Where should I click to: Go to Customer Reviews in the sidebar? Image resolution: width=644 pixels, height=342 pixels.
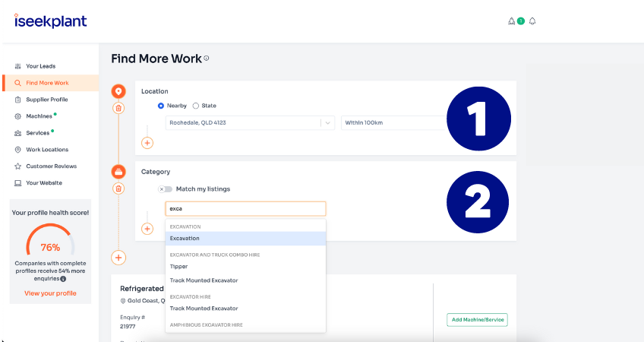click(51, 166)
